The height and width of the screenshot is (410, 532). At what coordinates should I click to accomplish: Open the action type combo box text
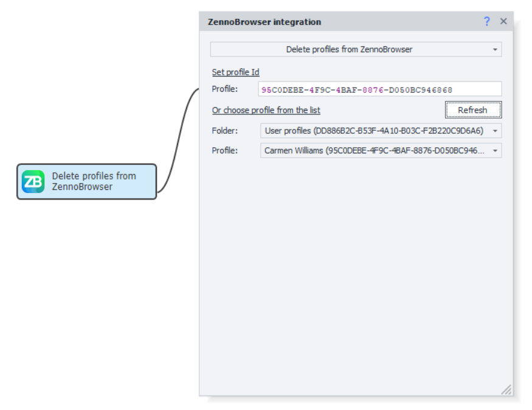tap(349, 49)
